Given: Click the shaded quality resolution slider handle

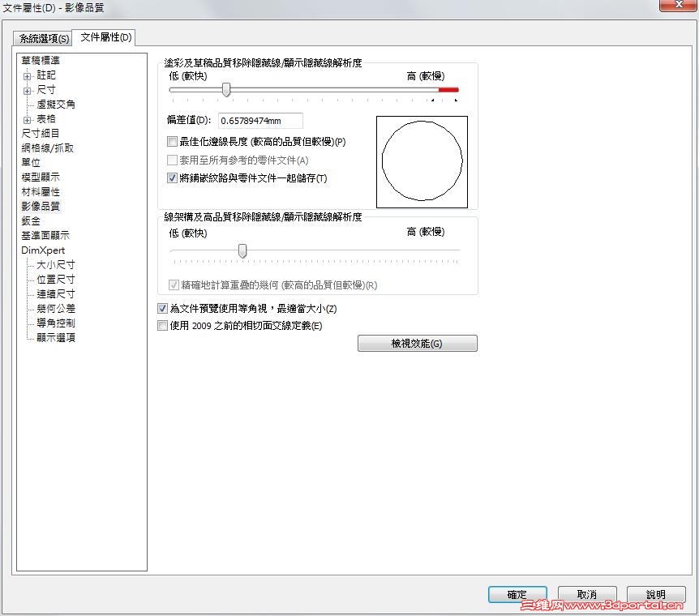Looking at the screenshot, I should click(x=226, y=89).
